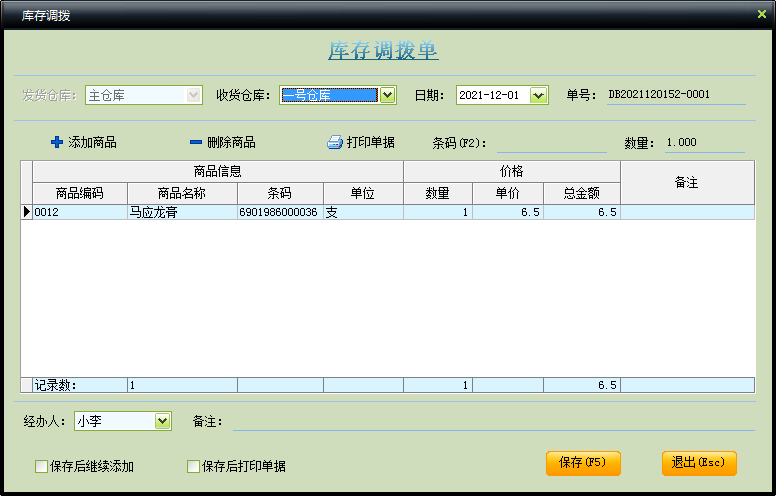This screenshot has height=496, width=776.
Task: Click the printer icon for 打印单据
Action: pyautogui.click(x=335, y=142)
